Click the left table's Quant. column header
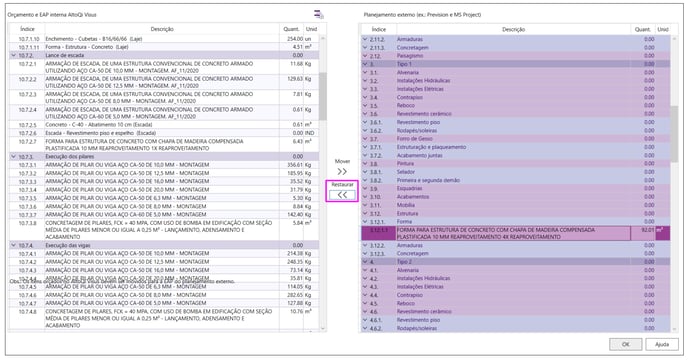This screenshot has width=688, height=360. 291,29
